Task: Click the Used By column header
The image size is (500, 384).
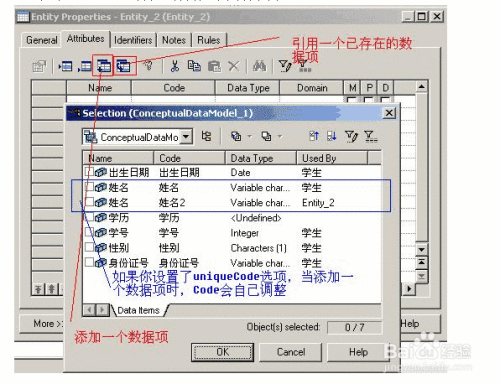Action: [332, 158]
